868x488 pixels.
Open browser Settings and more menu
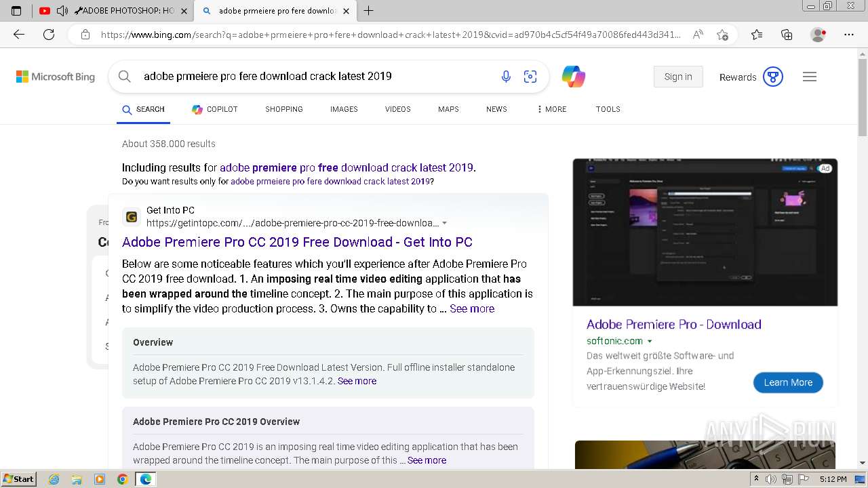click(x=849, y=35)
